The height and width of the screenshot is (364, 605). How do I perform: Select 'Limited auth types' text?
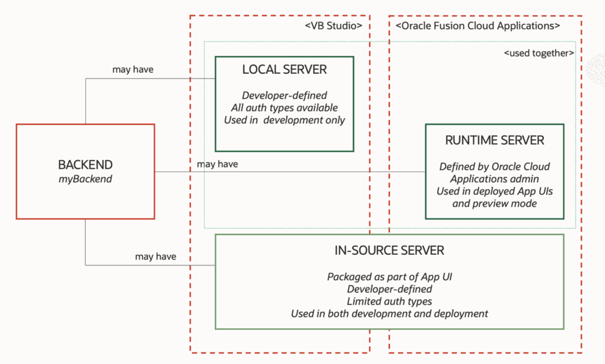(x=389, y=302)
